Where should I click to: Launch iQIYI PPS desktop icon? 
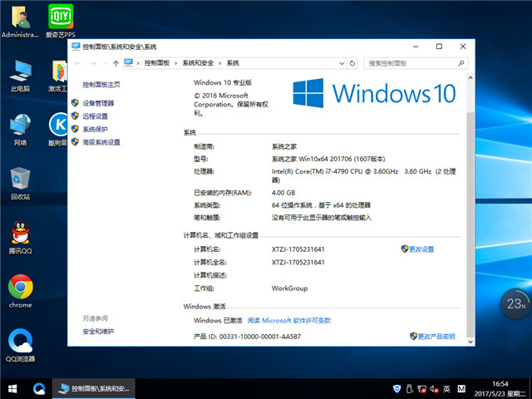tap(61, 20)
